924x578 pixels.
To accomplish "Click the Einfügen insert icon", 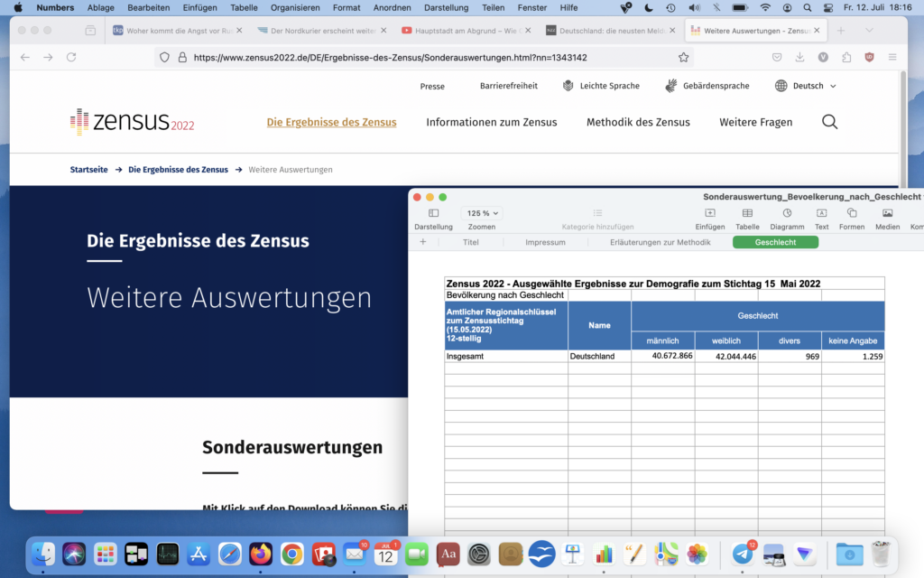I will [710, 213].
